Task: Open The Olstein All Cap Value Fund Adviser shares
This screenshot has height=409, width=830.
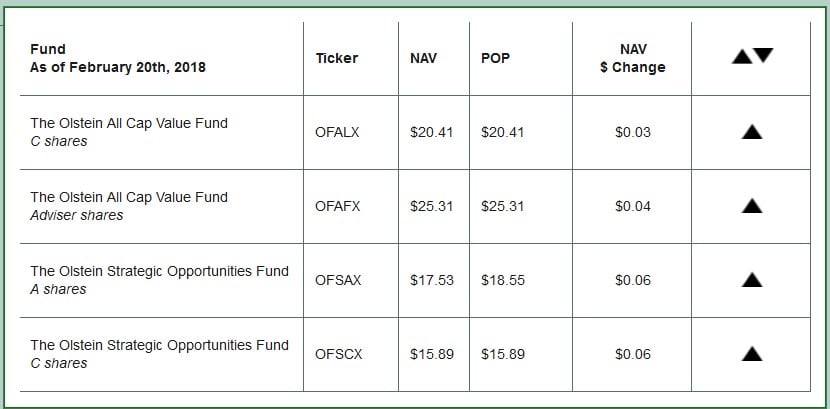Action: (129, 197)
